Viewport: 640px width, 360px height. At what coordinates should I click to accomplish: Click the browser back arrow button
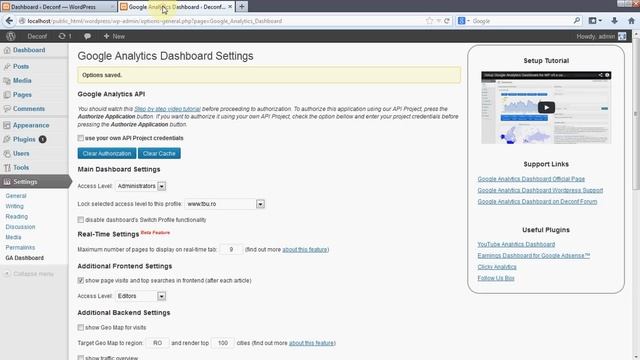(x=9, y=21)
